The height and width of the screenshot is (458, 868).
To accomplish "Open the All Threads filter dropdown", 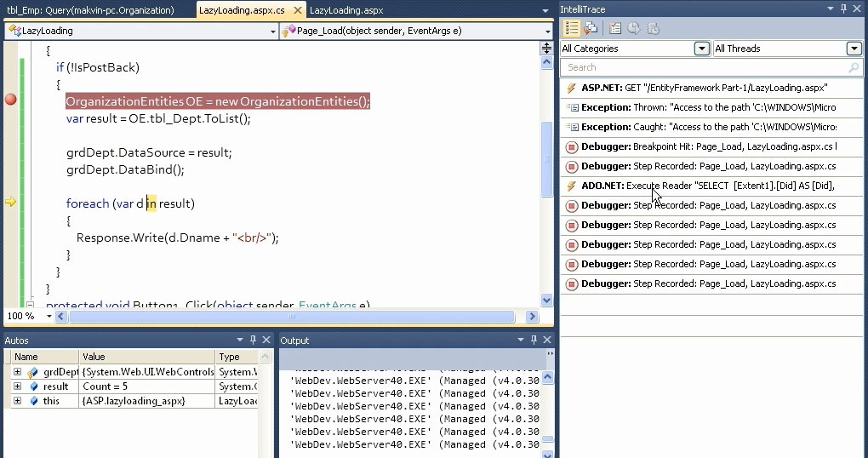I will click(854, 49).
